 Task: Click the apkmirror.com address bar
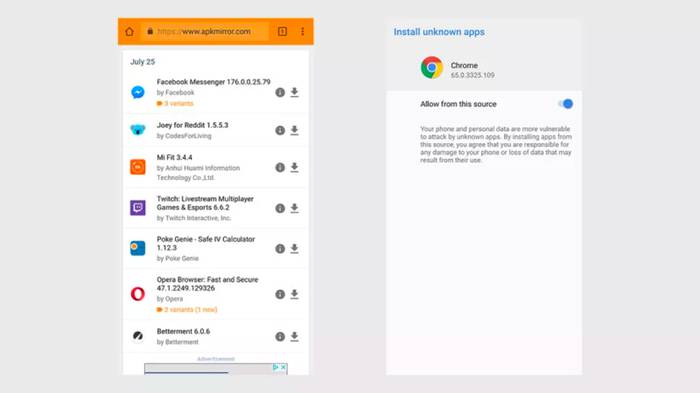[205, 31]
